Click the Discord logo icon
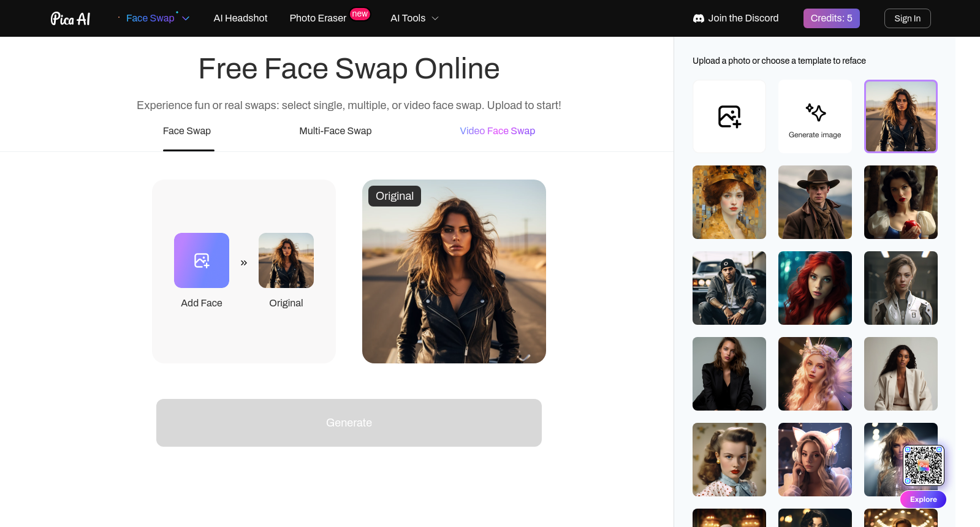 (699, 18)
